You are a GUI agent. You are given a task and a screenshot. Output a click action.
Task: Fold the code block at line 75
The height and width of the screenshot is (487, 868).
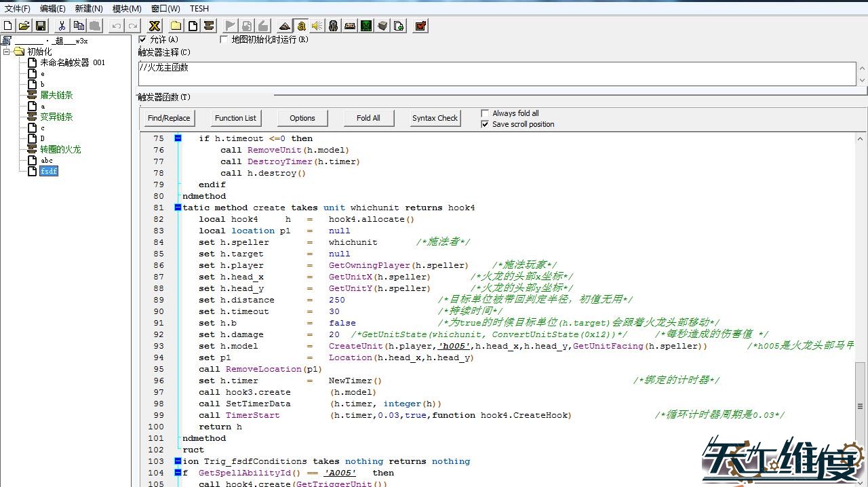coord(178,138)
